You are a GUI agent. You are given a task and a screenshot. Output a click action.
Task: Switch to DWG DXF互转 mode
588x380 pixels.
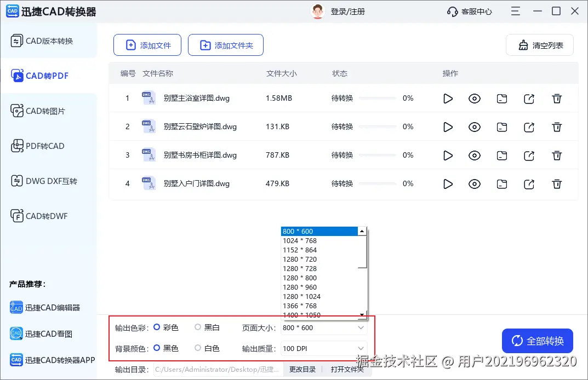pyautogui.click(x=48, y=181)
